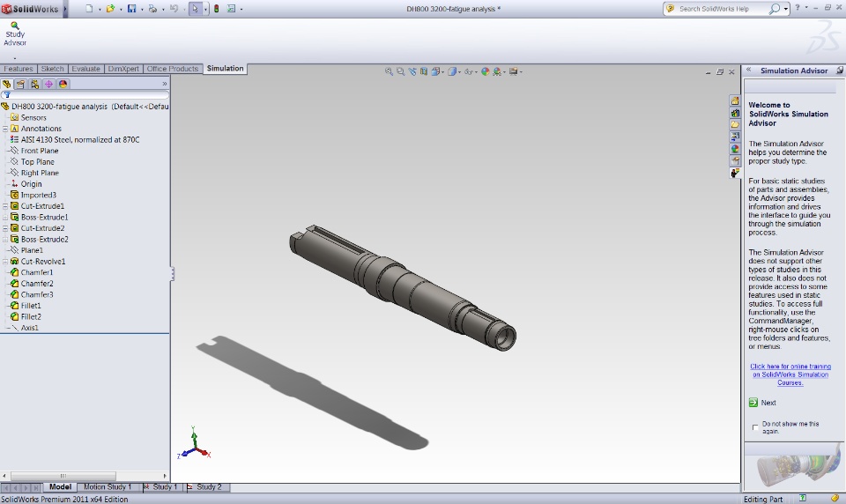The height and width of the screenshot is (504, 846).
Task: Click the Zoom to Area icon
Action: click(400, 71)
